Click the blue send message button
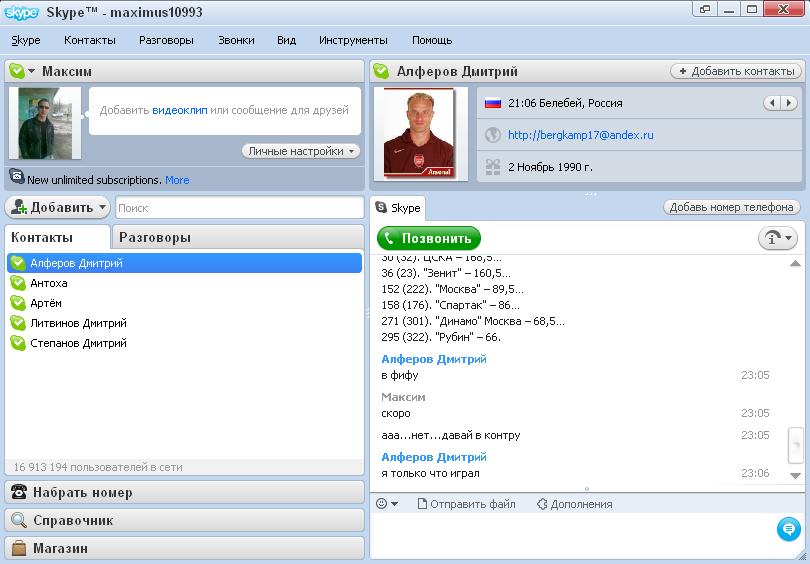810x564 pixels. coord(789,529)
